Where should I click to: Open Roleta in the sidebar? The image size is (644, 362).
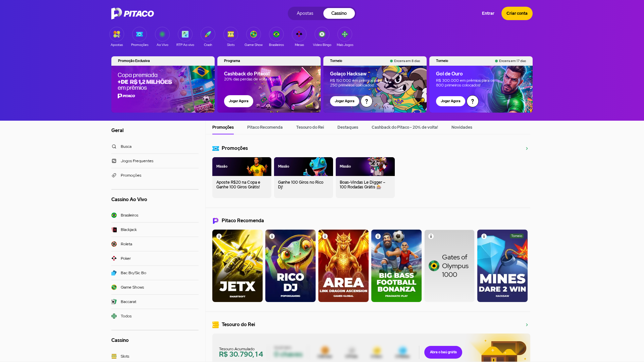[x=155, y=244]
